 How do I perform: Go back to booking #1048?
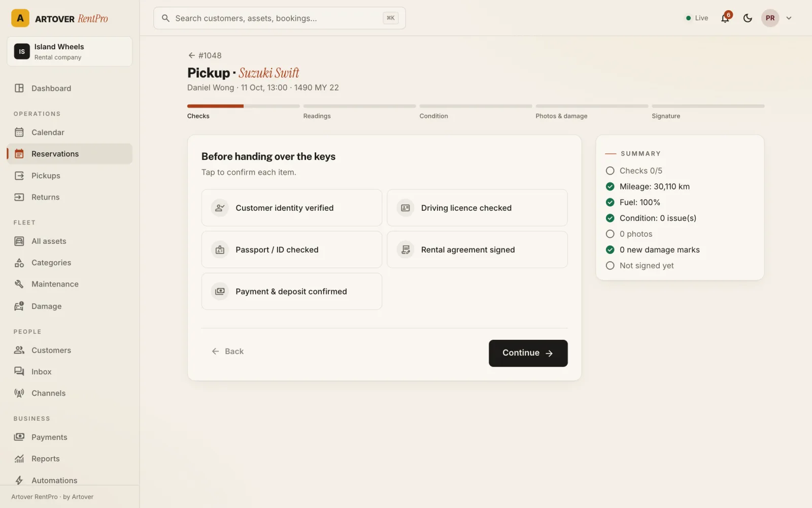coord(205,55)
